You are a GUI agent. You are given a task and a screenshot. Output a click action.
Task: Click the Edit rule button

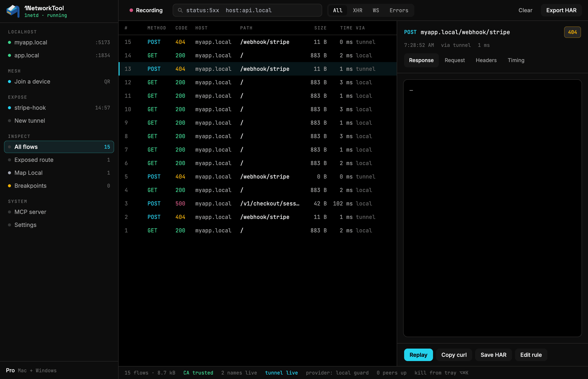tap(531, 355)
